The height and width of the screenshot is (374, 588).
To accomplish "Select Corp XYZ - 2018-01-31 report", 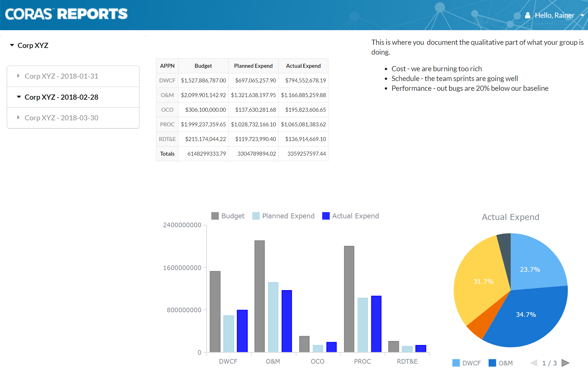I will pyautogui.click(x=61, y=76).
